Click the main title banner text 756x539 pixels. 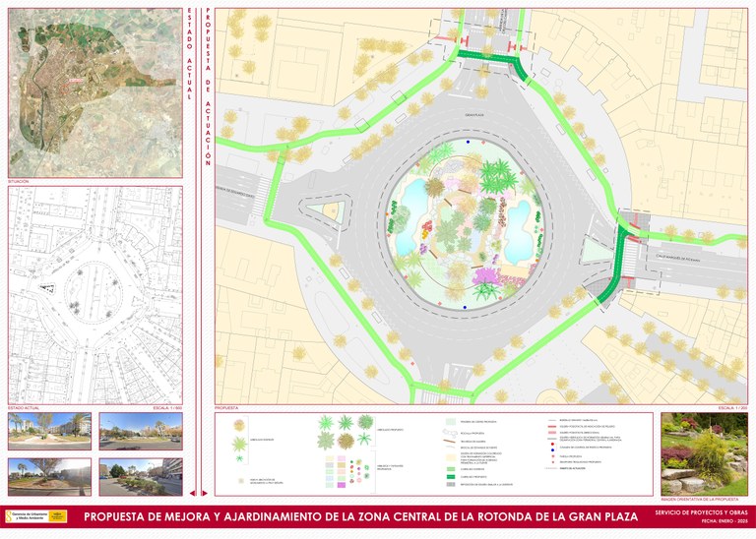pos(360,516)
